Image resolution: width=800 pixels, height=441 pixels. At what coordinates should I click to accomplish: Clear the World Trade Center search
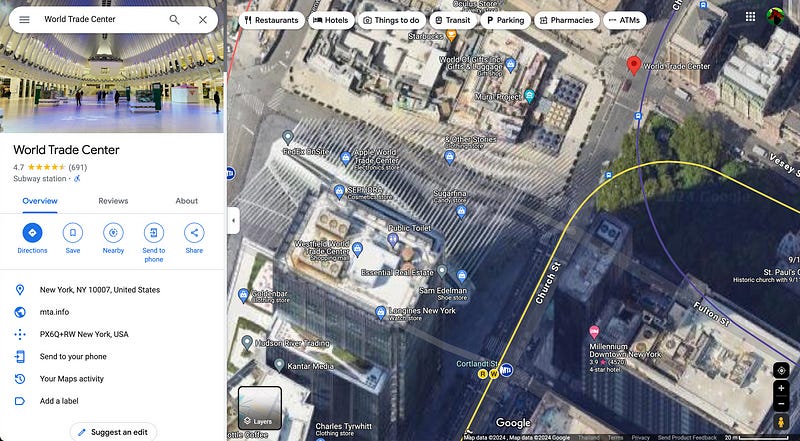click(203, 20)
